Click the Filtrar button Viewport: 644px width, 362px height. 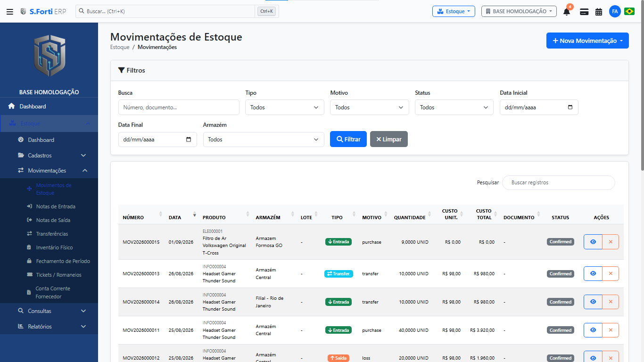pyautogui.click(x=348, y=139)
